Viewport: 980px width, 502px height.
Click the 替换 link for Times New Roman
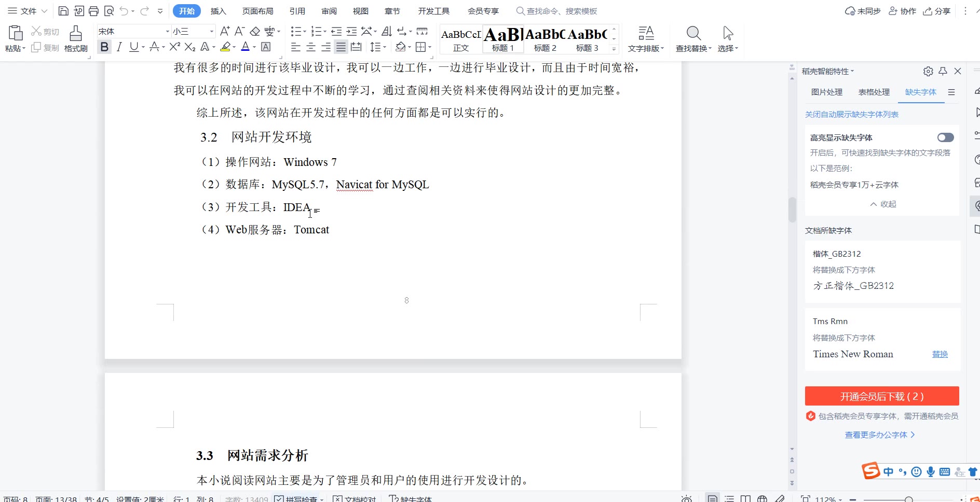click(x=940, y=354)
